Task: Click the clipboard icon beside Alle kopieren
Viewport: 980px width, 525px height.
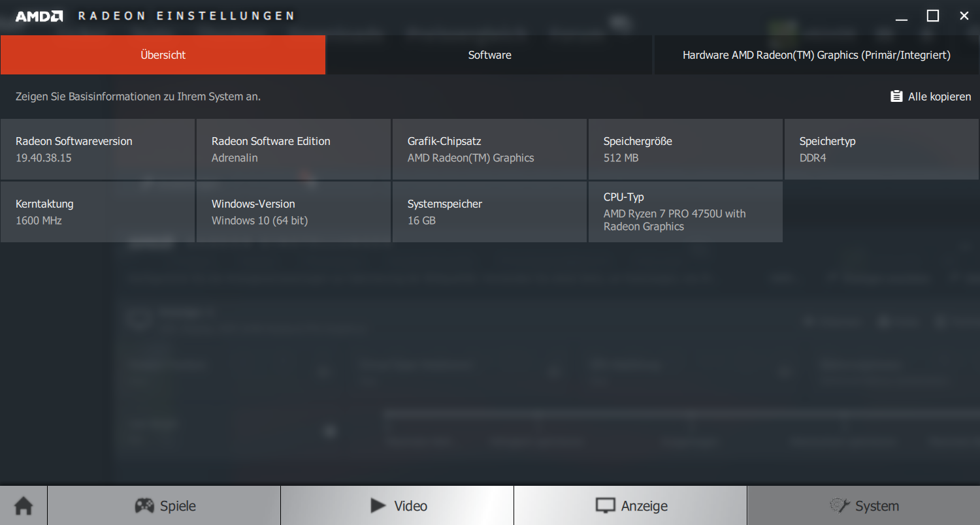Action: pos(896,96)
